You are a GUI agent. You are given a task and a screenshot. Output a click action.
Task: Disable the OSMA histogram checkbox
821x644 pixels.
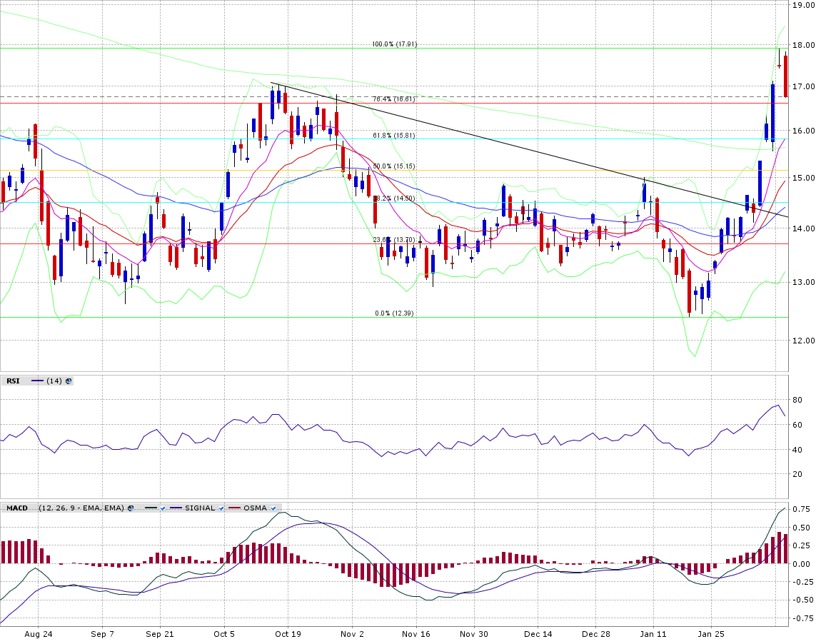coord(273,508)
